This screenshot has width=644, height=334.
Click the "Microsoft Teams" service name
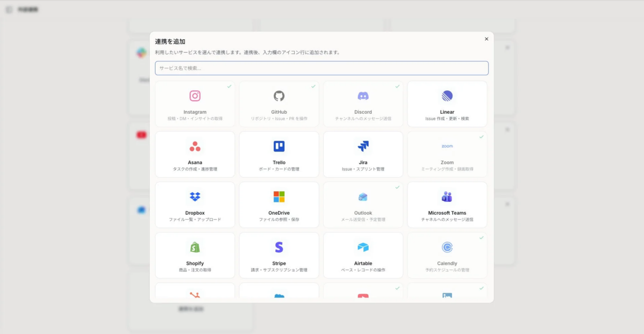(447, 213)
